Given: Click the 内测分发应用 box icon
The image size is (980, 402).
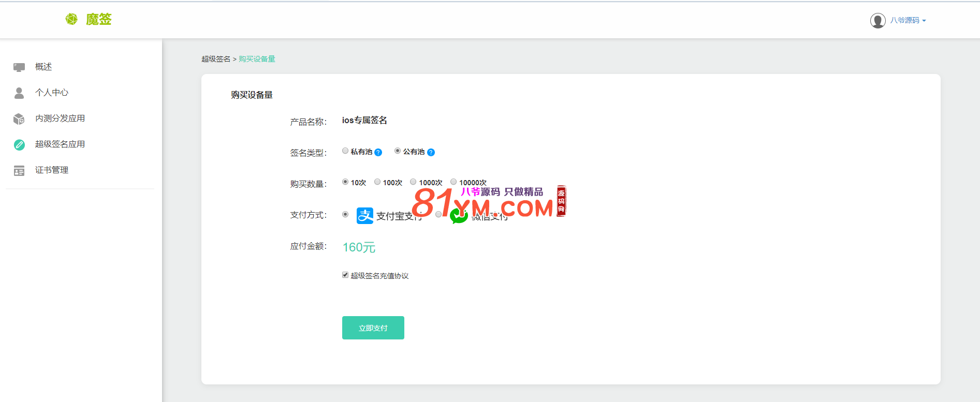Looking at the screenshot, I should click(19, 119).
